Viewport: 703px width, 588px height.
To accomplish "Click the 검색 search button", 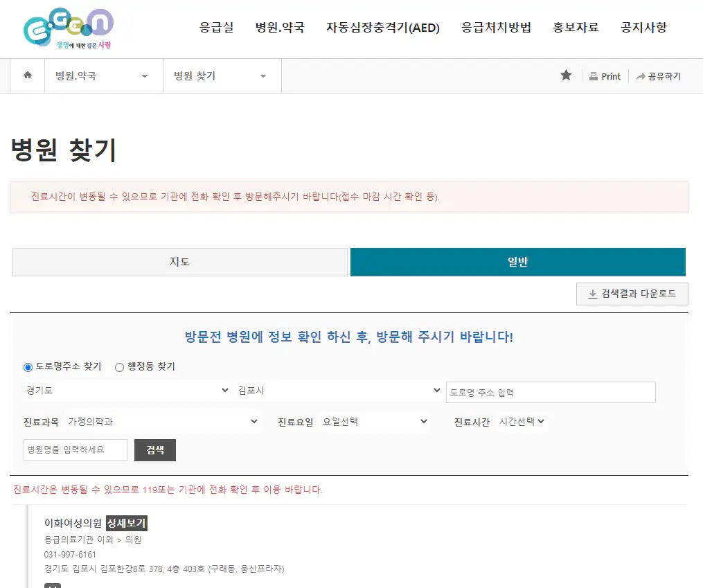I will pyautogui.click(x=154, y=449).
